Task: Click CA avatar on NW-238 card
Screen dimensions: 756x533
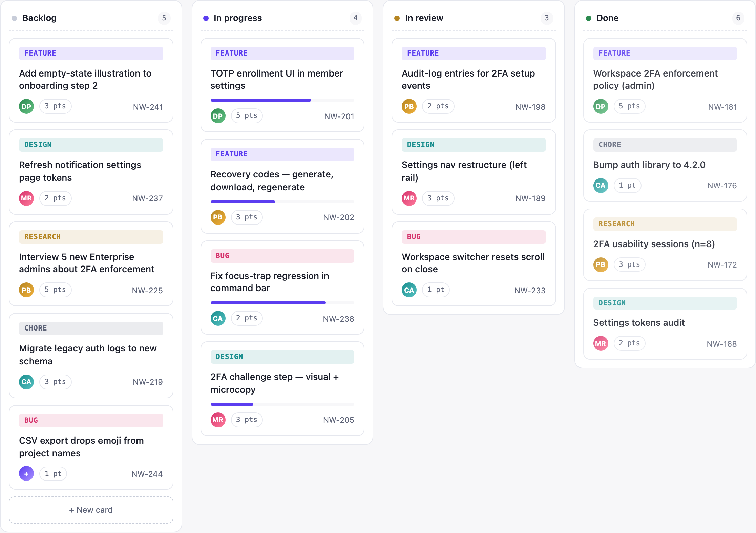Action: pos(218,318)
